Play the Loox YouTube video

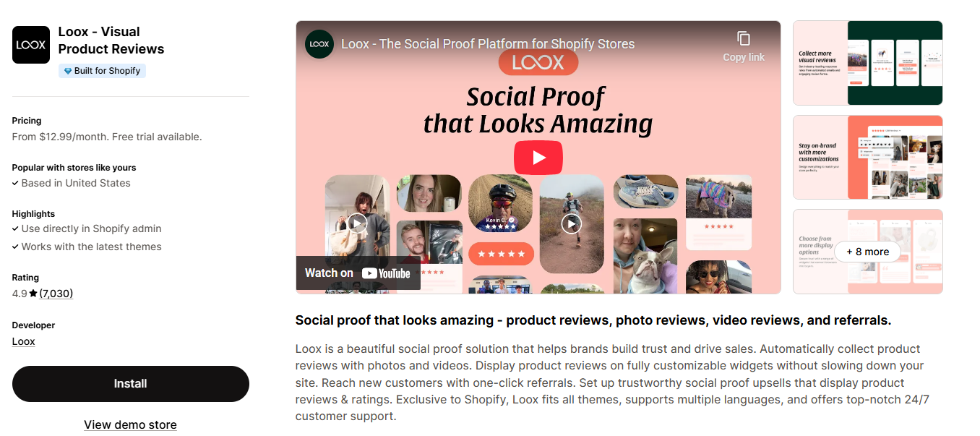(538, 158)
